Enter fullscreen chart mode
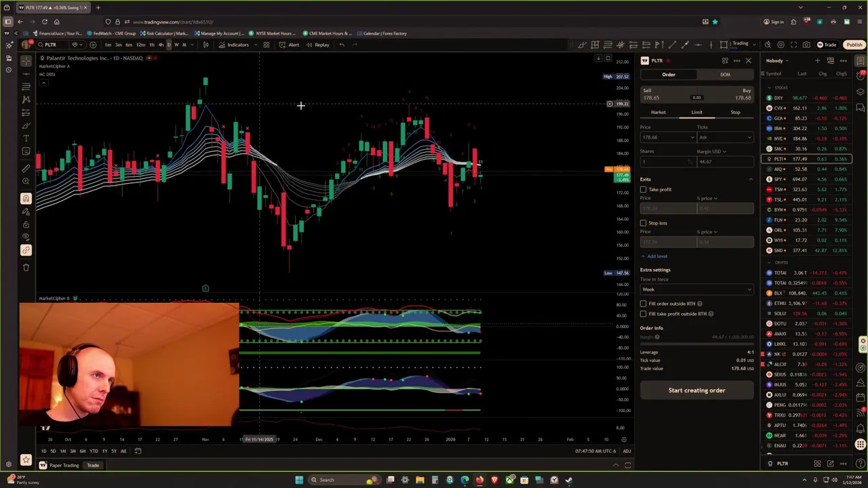The image size is (868, 488). click(x=793, y=45)
